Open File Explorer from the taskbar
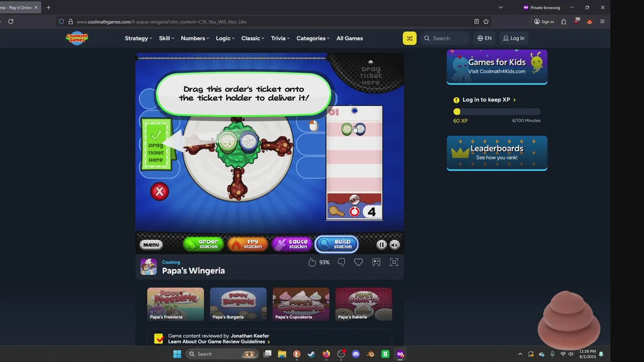 point(282,354)
